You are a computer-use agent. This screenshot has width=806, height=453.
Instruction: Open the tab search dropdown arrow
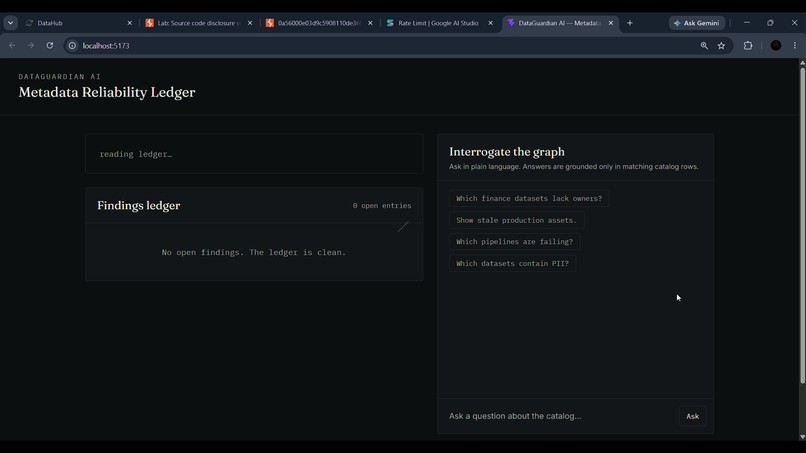point(10,23)
